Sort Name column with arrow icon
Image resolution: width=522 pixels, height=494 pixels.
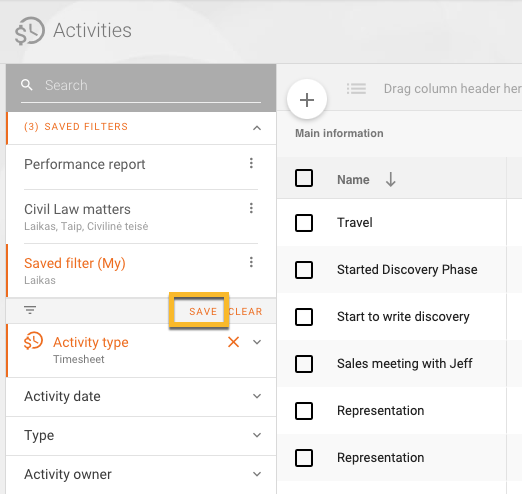tap(391, 179)
